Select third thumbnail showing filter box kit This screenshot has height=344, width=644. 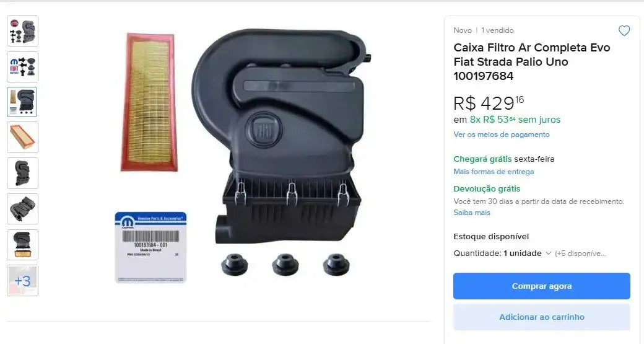(22, 102)
